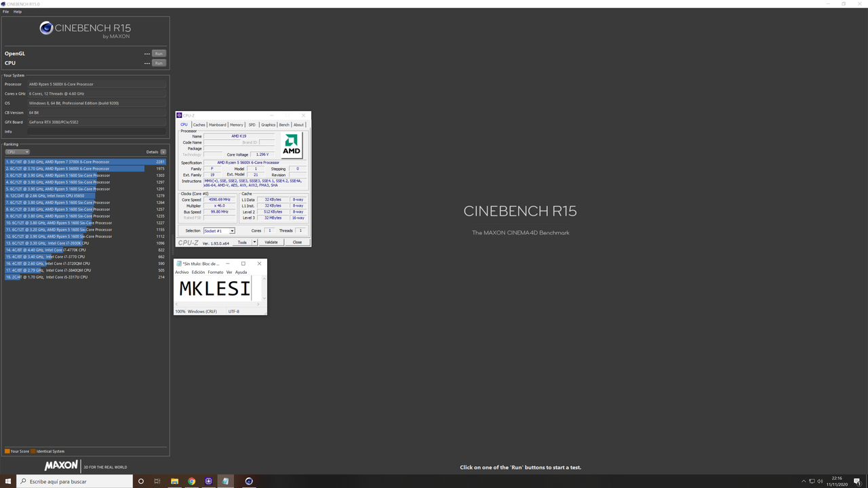The width and height of the screenshot is (868, 488).
Task: Click Notepad vertical scrollbar
Action: click(x=264, y=289)
